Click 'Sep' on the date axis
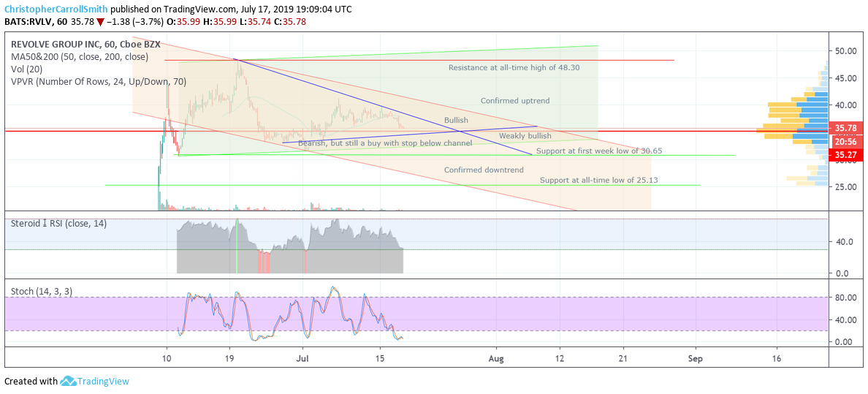Viewport: 868px width, 394px height. pyautogui.click(x=696, y=358)
